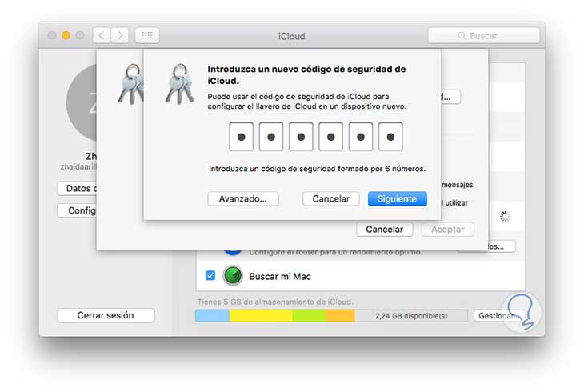Click the Buscar search field
This screenshot has height=392, width=584.
[484, 36]
